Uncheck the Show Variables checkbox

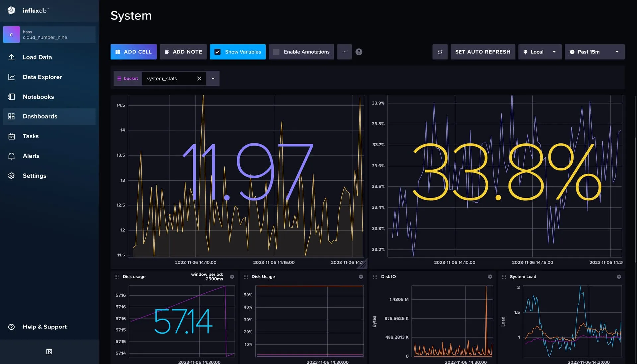(x=217, y=52)
